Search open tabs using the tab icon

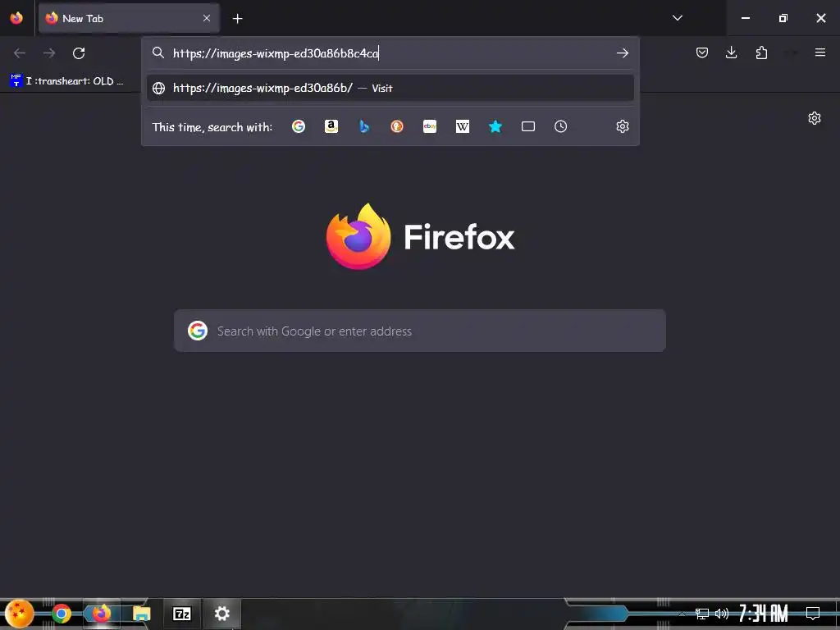click(x=528, y=126)
